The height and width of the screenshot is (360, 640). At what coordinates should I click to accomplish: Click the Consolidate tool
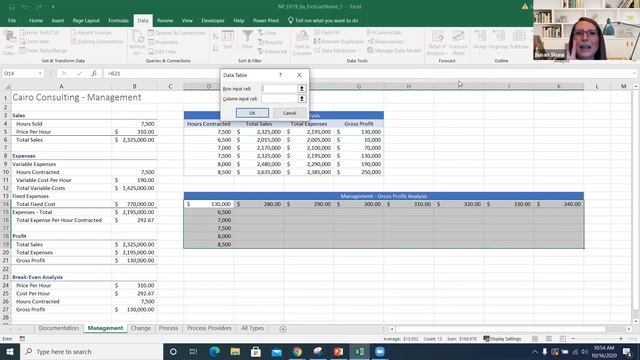click(x=384, y=33)
